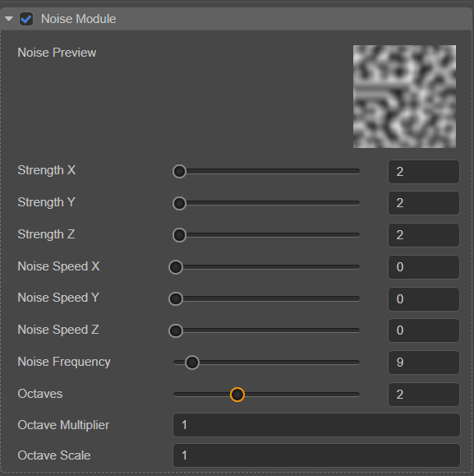Click the Octaves slider handle
This screenshot has width=474, height=476.
(x=237, y=395)
